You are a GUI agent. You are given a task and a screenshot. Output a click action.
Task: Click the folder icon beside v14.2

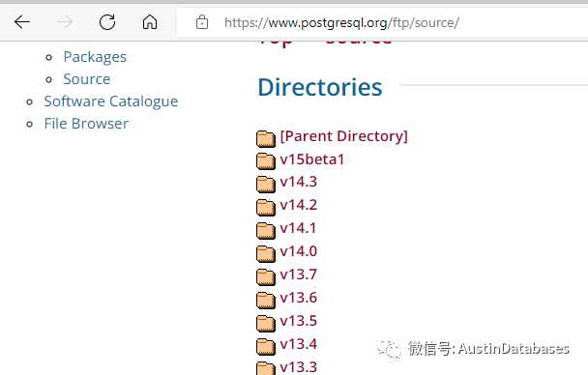click(x=266, y=208)
